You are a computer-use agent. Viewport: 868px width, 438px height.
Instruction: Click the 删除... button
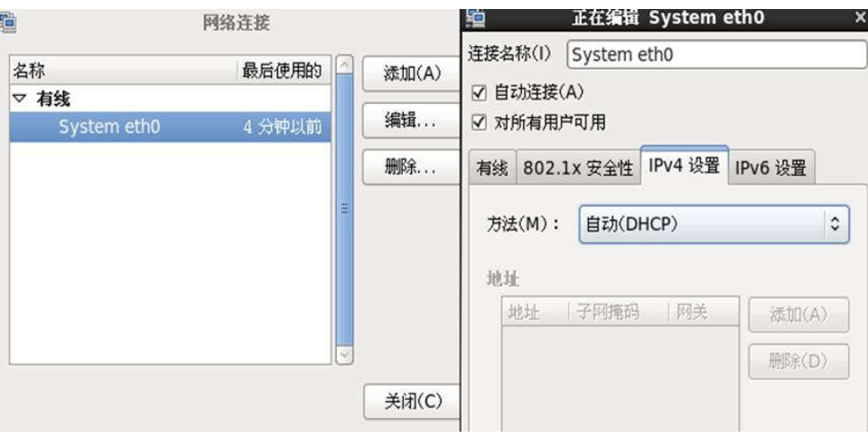[x=411, y=167]
